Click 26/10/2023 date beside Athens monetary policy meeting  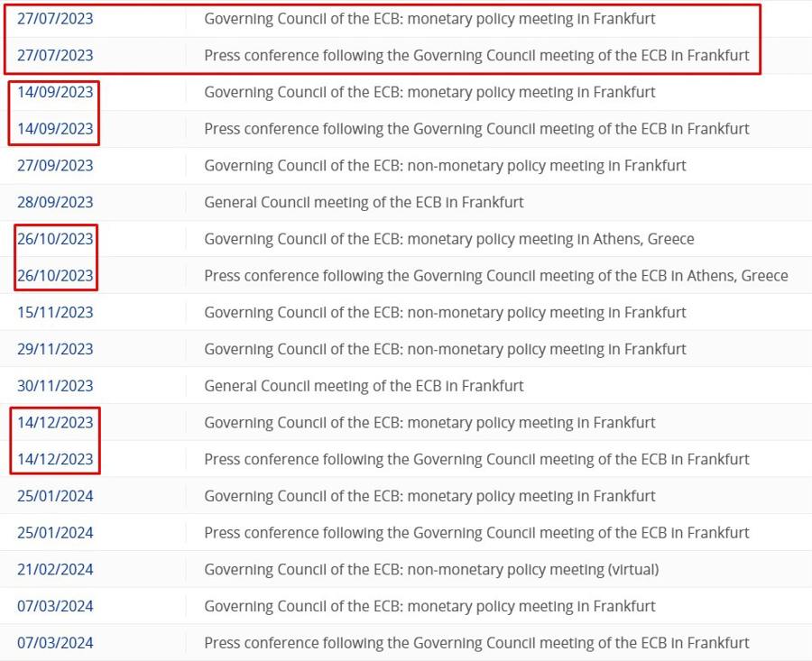pyautogui.click(x=55, y=239)
